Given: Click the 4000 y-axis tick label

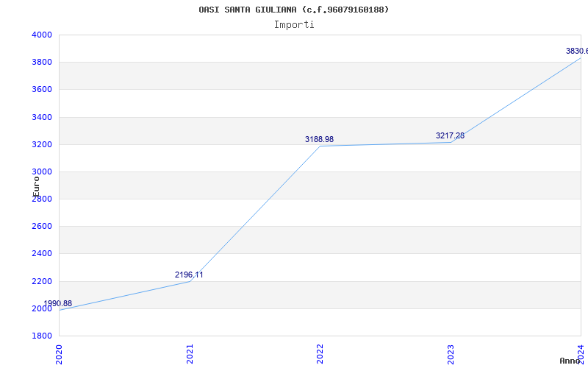Looking at the screenshot, I should click(x=42, y=35).
